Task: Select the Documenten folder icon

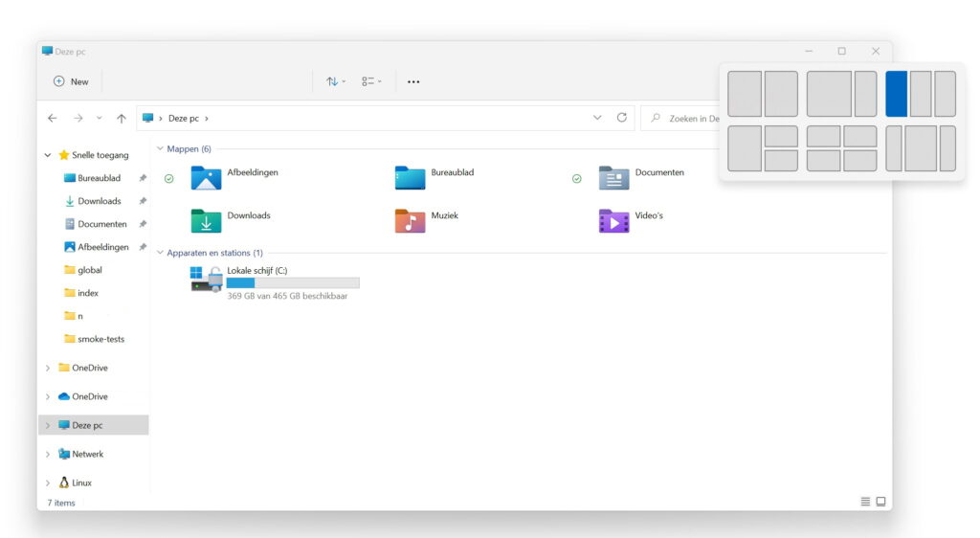Action: (613, 177)
